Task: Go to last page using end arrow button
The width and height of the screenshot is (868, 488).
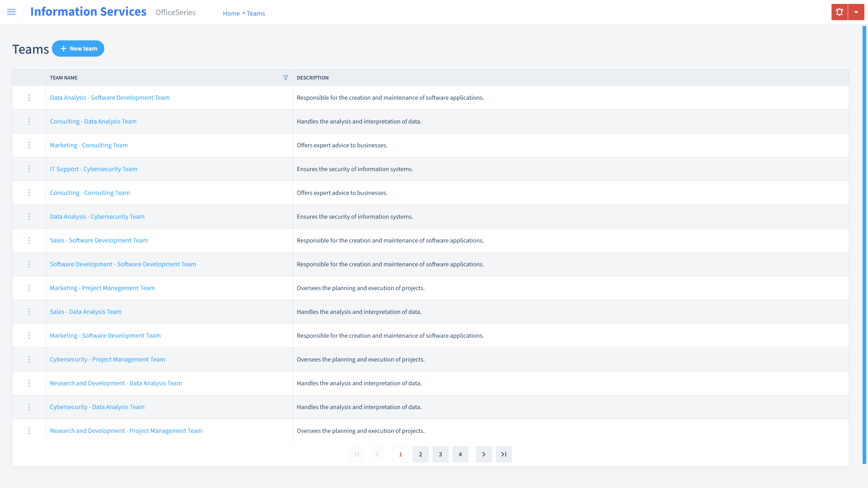Action: pos(504,454)
